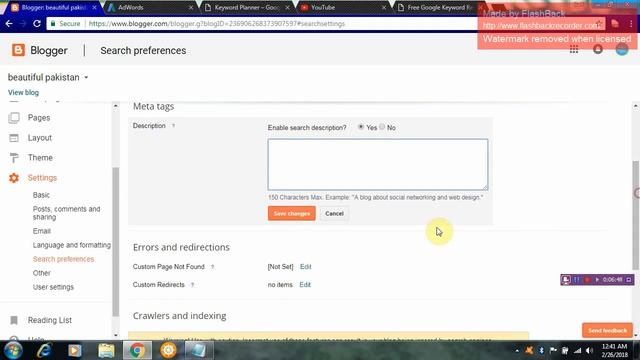Show hidden system tray icons

point(517,351)
